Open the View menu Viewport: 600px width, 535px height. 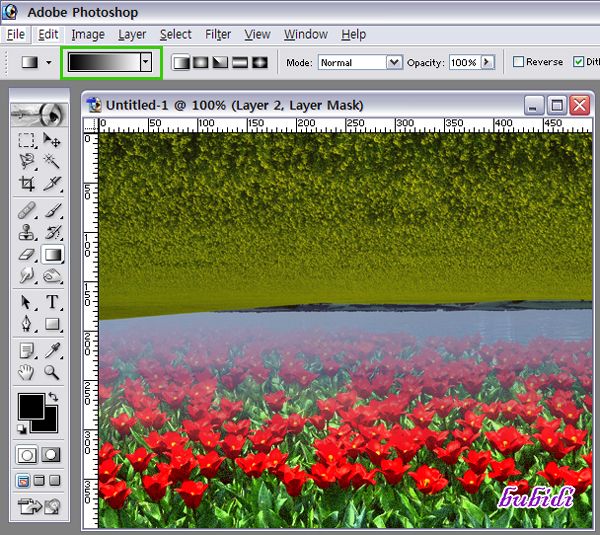[x=257, y=34]
